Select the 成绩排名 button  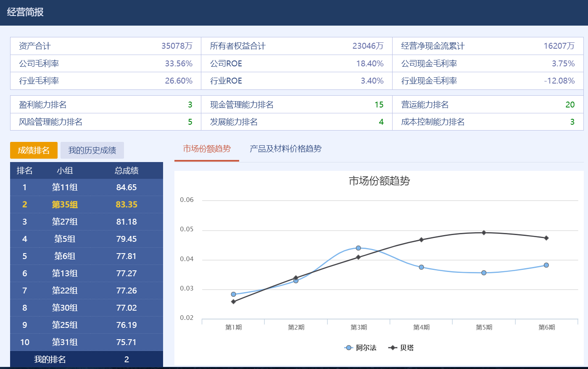pos(34,150)
